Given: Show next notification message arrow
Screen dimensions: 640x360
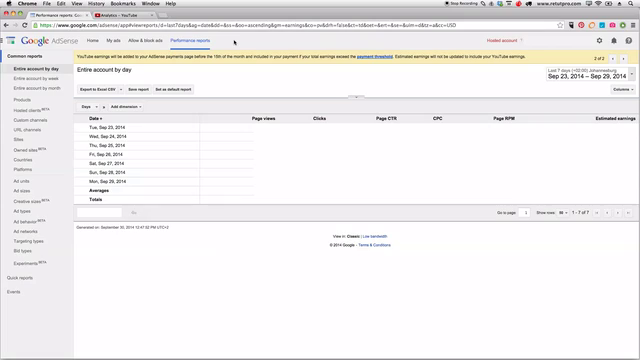Looking at the screenshot, I should (x=623, y=59).
